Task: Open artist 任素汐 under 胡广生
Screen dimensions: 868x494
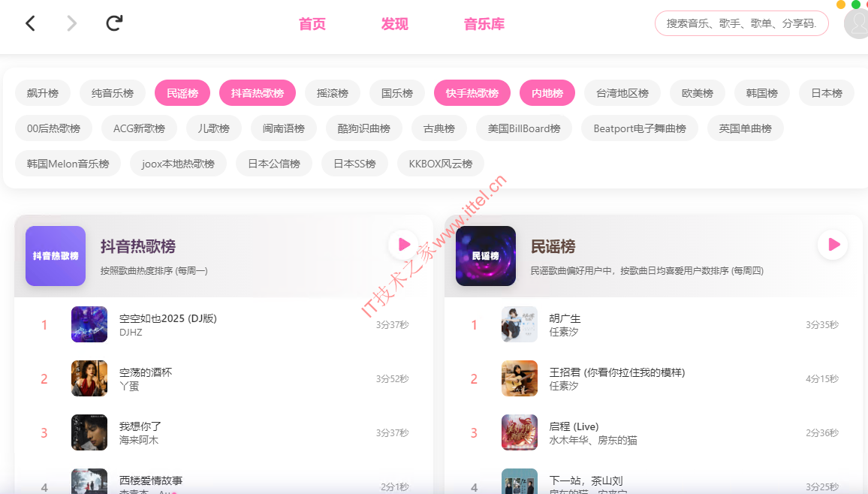Action: [564, 332]
